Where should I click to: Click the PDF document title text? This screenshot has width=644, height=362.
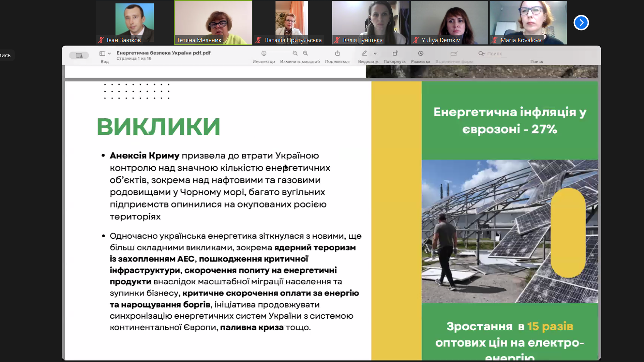click(163, 53)
